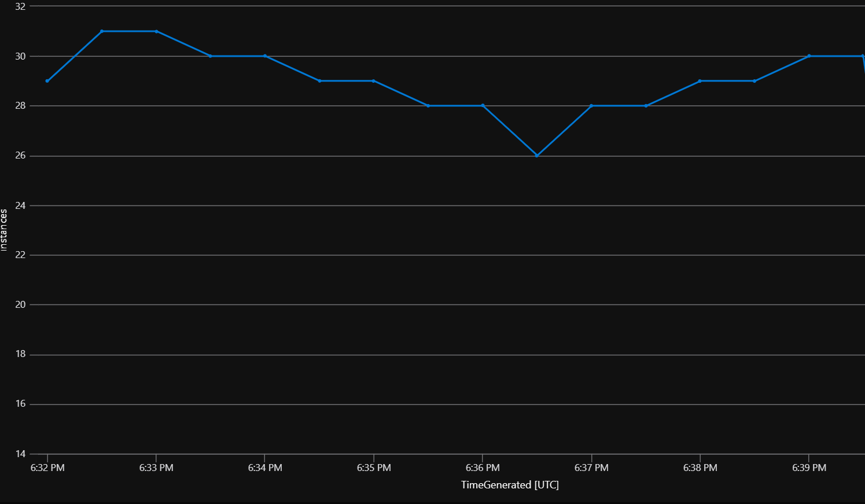This screenshot has width=865, height=504.
Task: Click the '6:35 PM' x-axis label
Action: 374,468
